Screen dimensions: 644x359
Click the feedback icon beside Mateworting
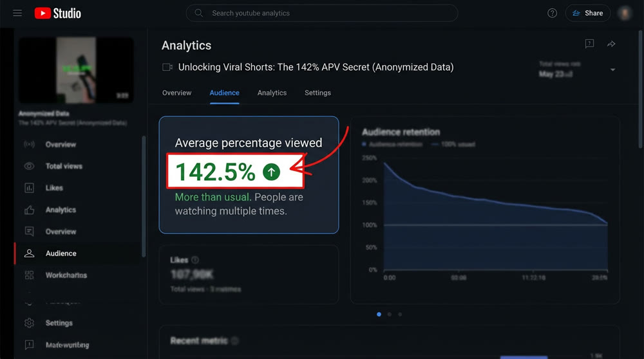point(29,345)
